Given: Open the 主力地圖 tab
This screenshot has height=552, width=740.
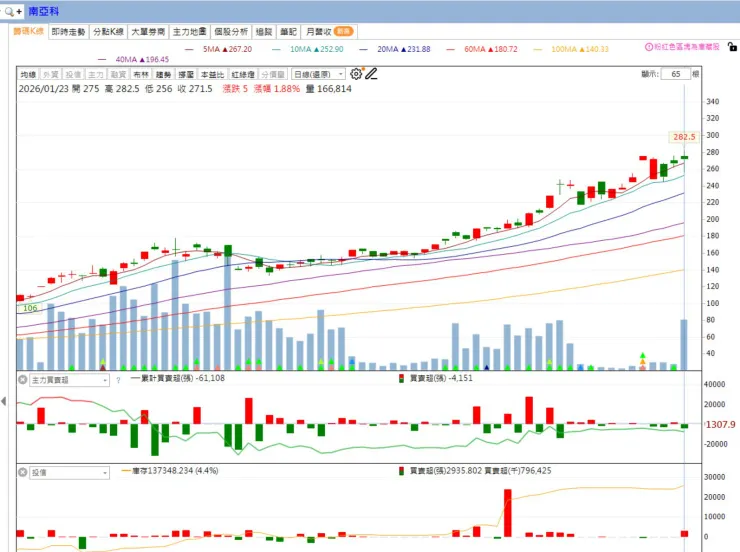Looking at the screenshot, I should pos(189,32).
